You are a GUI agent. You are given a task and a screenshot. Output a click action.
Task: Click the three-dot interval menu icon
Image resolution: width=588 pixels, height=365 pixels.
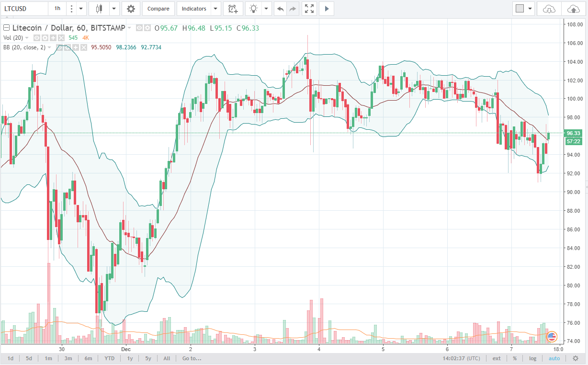pos(71,9)
